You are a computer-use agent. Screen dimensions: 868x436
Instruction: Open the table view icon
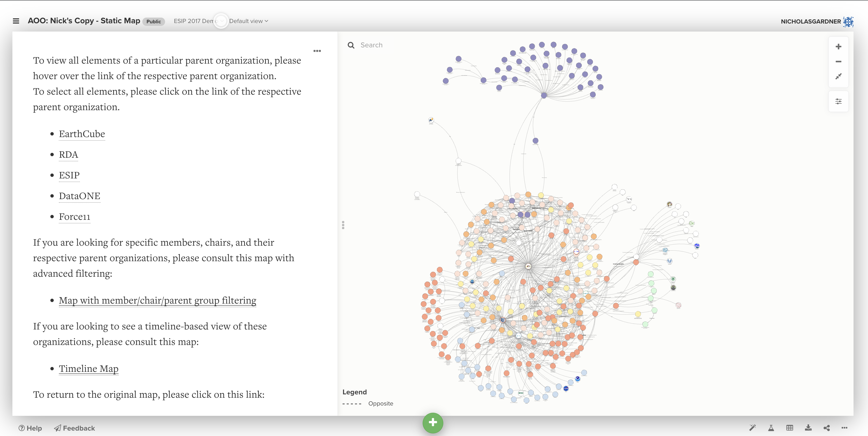coord(789,427)
